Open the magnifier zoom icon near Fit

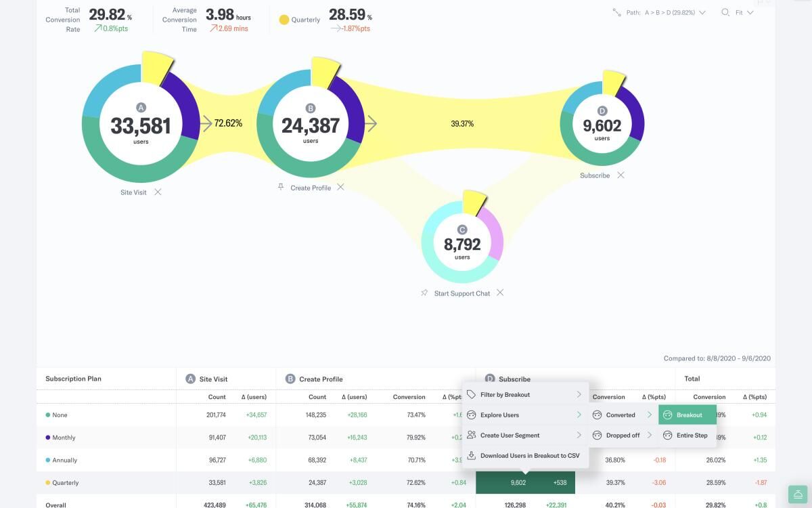[725, 12]
